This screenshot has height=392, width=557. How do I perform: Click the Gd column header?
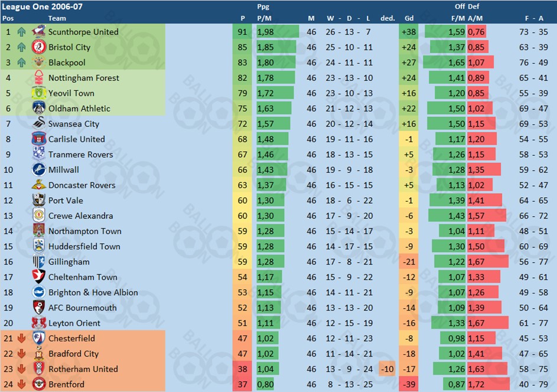click(x=409, y=18)
